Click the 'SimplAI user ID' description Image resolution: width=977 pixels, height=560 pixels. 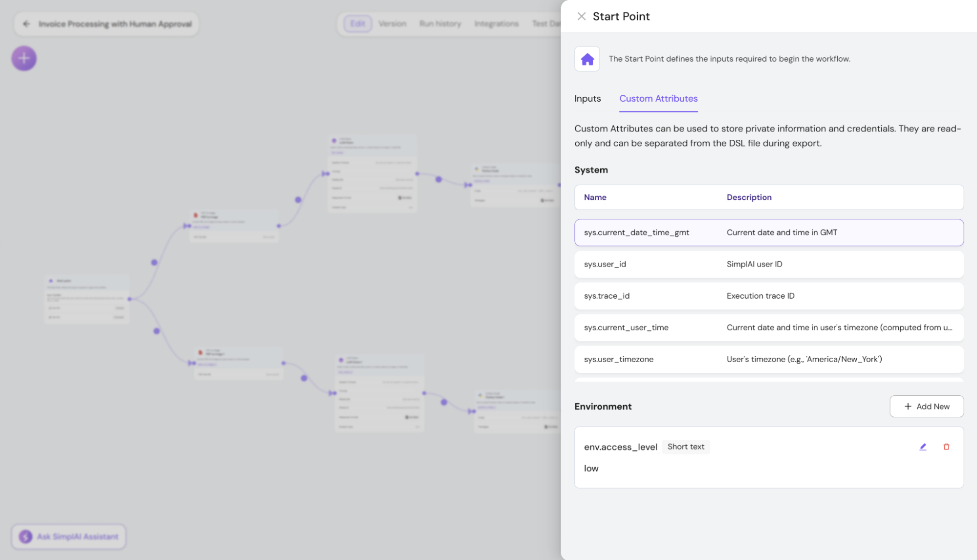click(754, 264)
